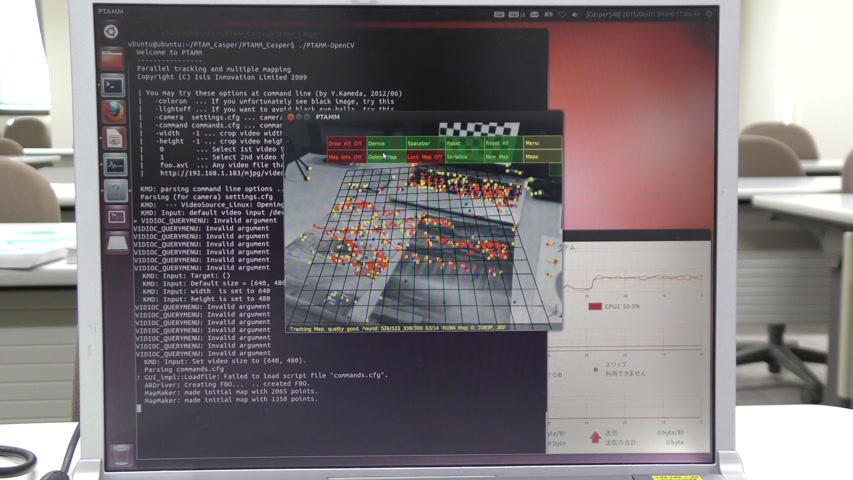
Task: Click the swap indicator in System Monitor
Action: point(596,369)
